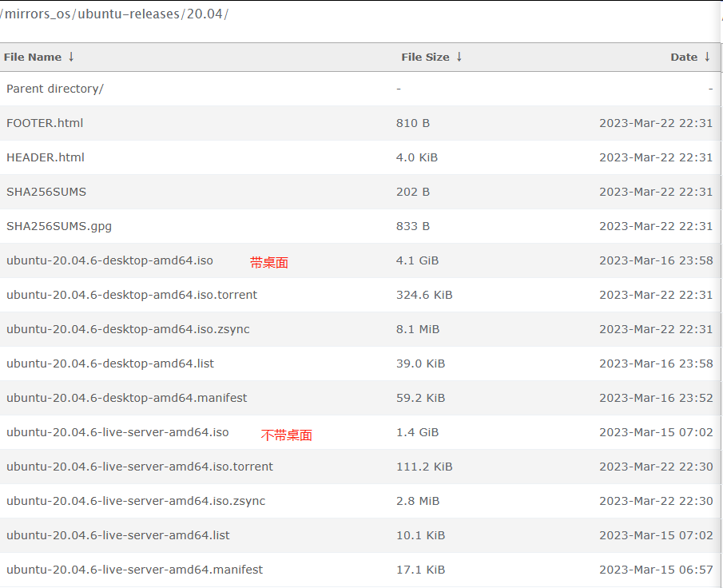Select the desktop ISO date 2023-Mar-16 23:58
Viewport: 723px width, 588px height.
pyautogui.click(x=656, y=260)
